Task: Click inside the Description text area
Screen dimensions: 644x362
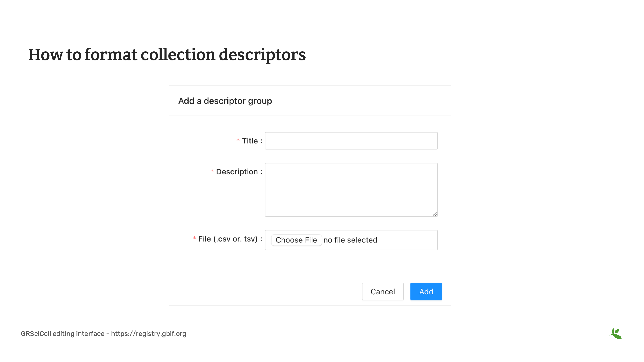Action: click(351, 190)
